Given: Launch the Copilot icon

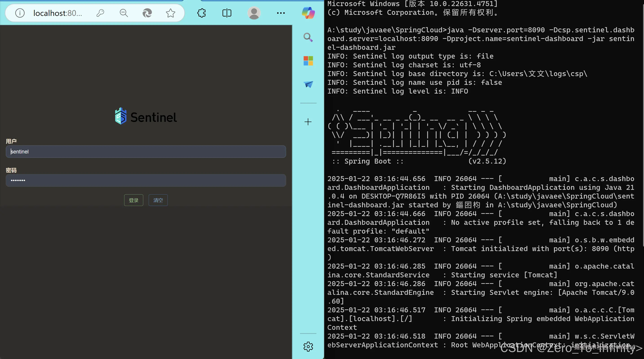Looking at the screenshot, I should (x=308, y=13).
